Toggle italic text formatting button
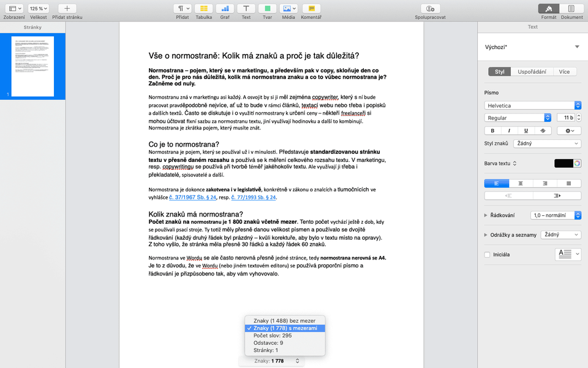The image size is (588, 368). point(509,131)
